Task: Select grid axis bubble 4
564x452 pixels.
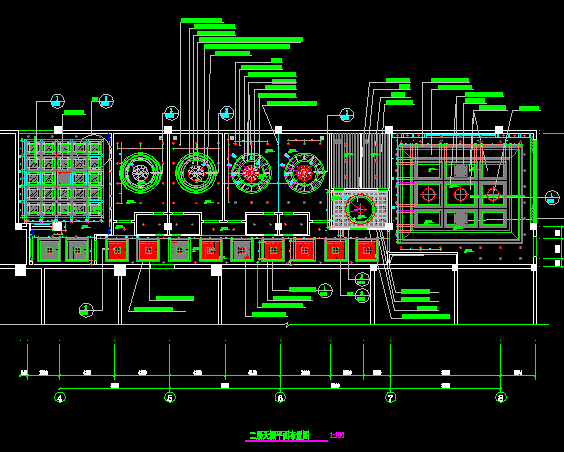Action: (x=60, y=398)
